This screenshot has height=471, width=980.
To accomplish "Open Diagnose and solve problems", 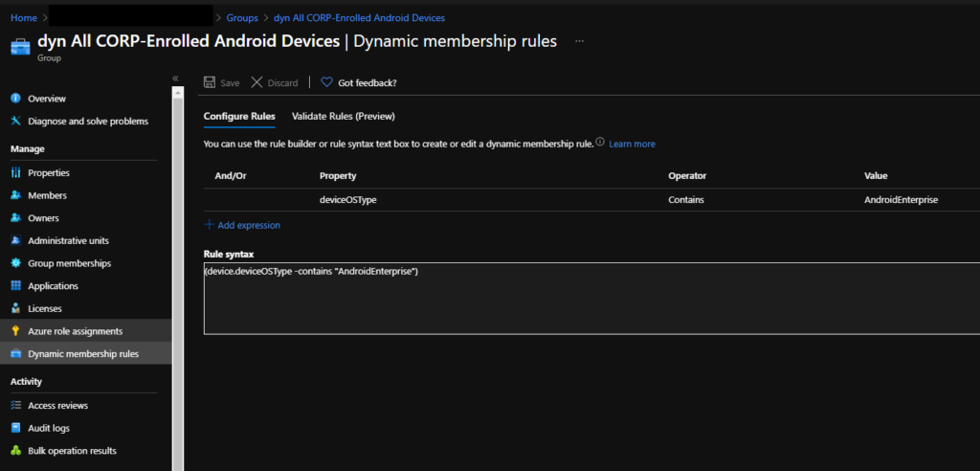I will coord(86,121).
